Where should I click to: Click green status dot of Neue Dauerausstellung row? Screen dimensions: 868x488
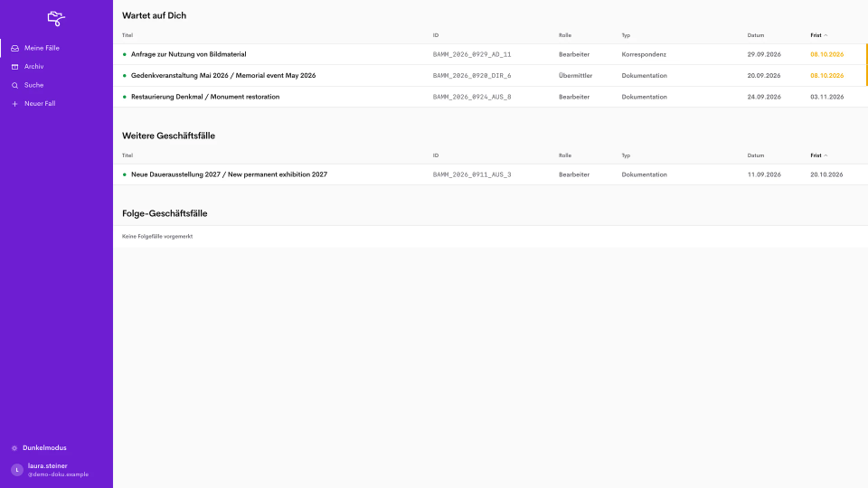click(125, 174)
